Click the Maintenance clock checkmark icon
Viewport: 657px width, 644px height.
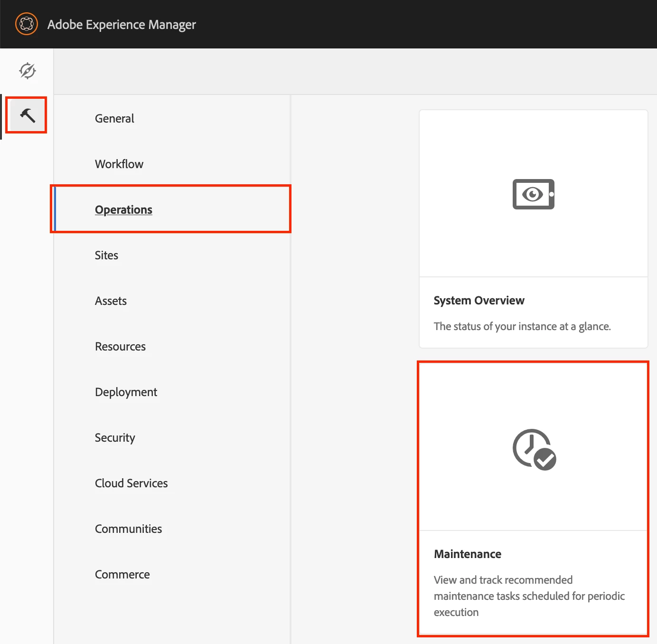click(534, 449)
